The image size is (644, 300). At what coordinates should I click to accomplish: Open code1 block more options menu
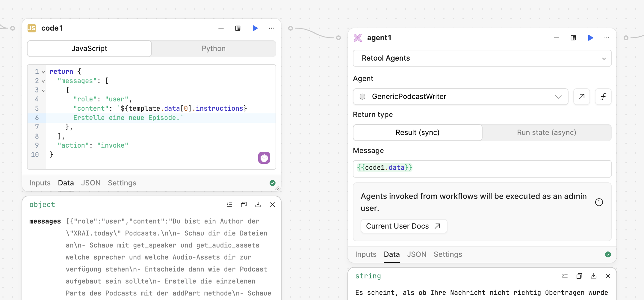(271, 28)
